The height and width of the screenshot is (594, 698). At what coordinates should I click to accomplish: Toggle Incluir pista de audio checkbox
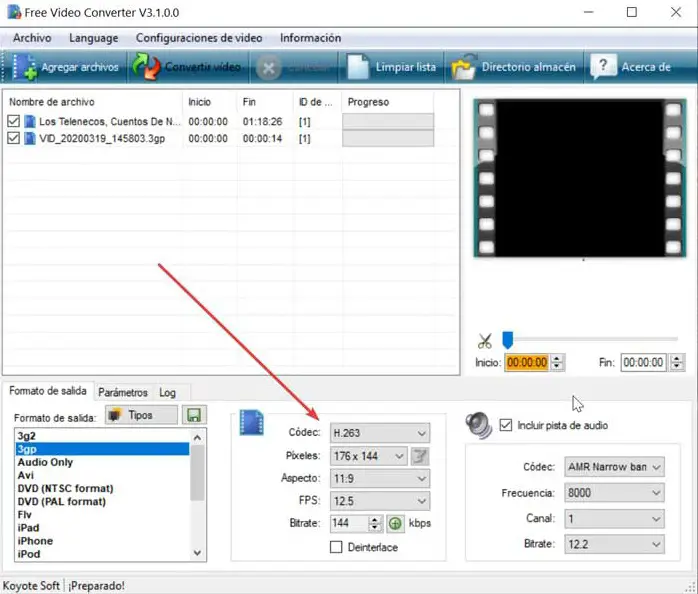(506, 425)
